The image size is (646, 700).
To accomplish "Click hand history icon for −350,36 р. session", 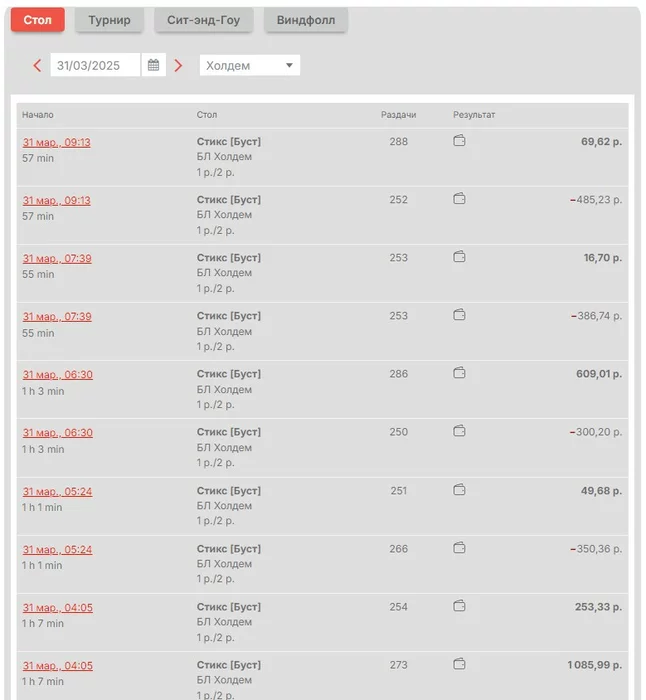I will [459, 549].
